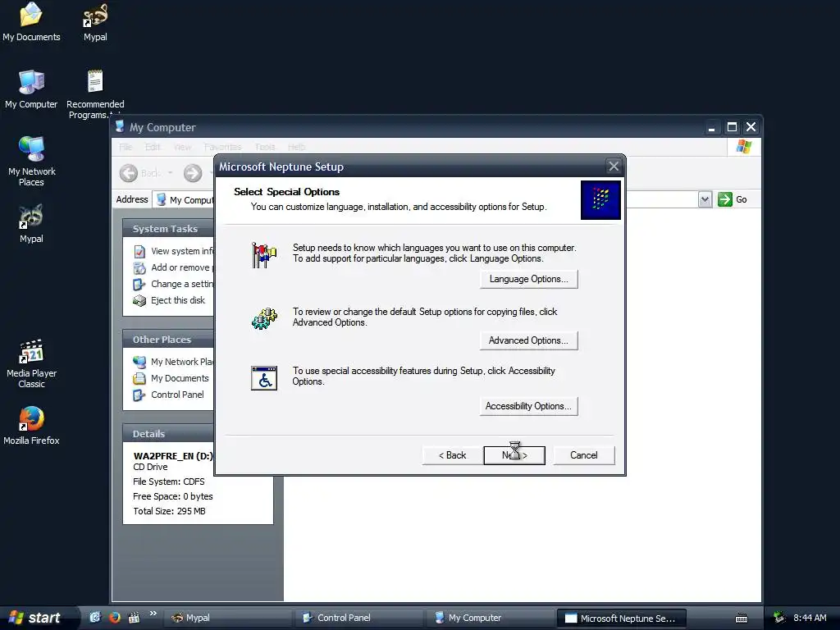
Task: Collapse the System Tasks panel header
Action: tap(168, 229)
